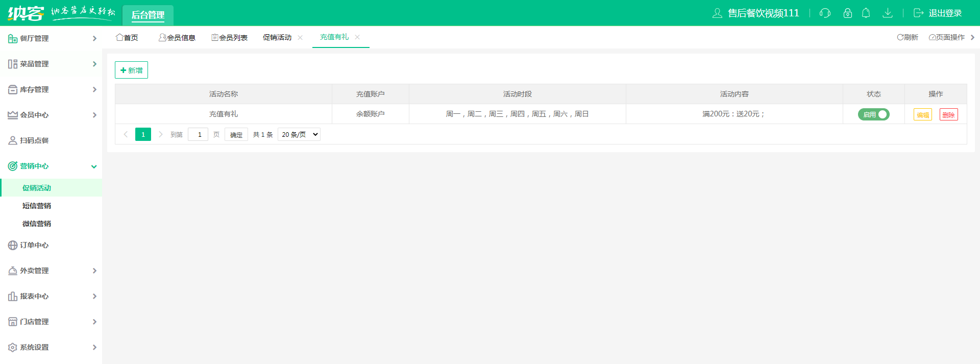
Task: Click the 售后餐饮视频111 username
Action: (763, 13)
